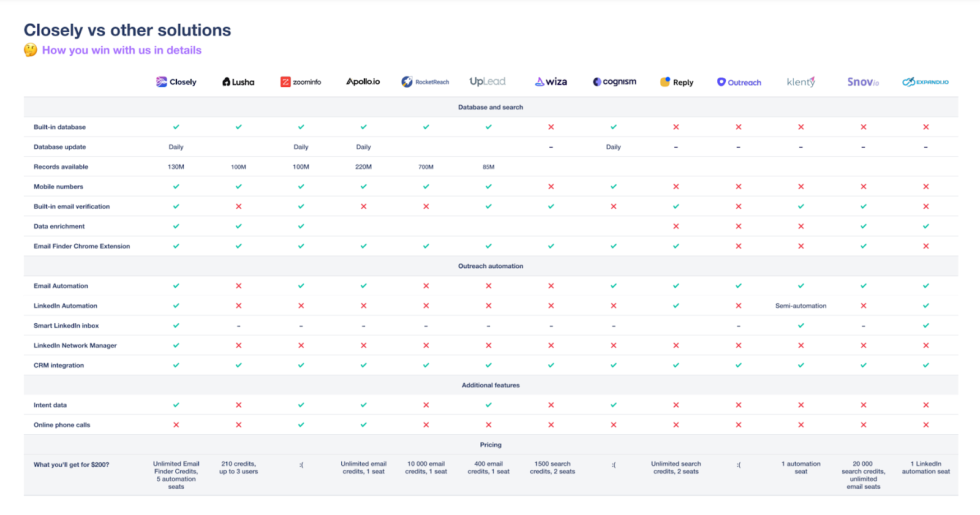This screenshot has width=980, height=515.
Task: Click Closely's checkmark for LinkedIn Network Manager
Action: (176, 345)
